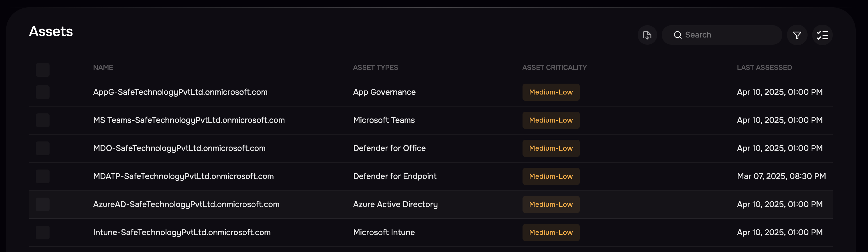The height and width of the screenshot is (252, 868).
Task: Click last assessed date in Intune row
Action: coord(780,233)
